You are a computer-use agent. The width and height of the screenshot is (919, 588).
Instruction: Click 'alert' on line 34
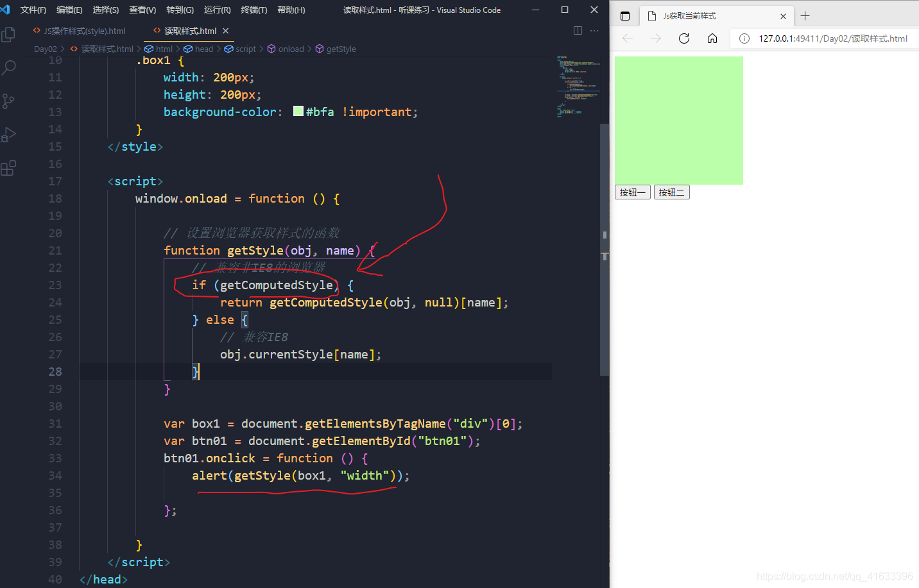pos(209,475)
